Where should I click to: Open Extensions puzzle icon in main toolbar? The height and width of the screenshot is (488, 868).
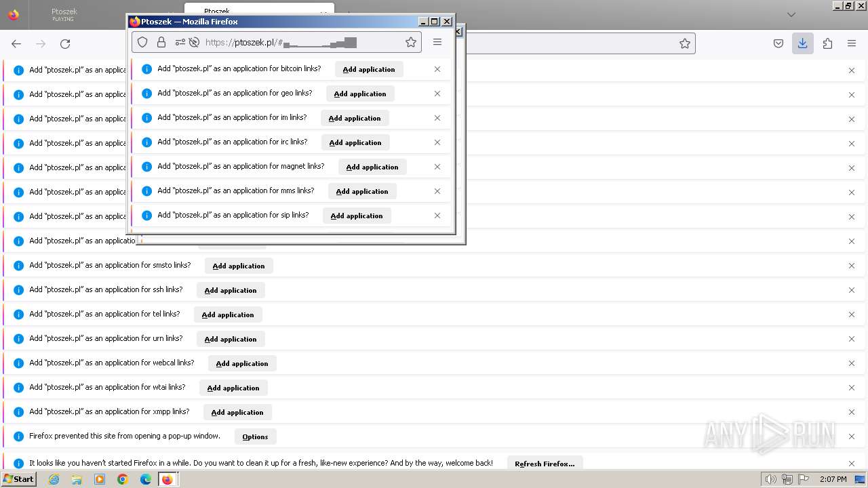tap(827, 43)
